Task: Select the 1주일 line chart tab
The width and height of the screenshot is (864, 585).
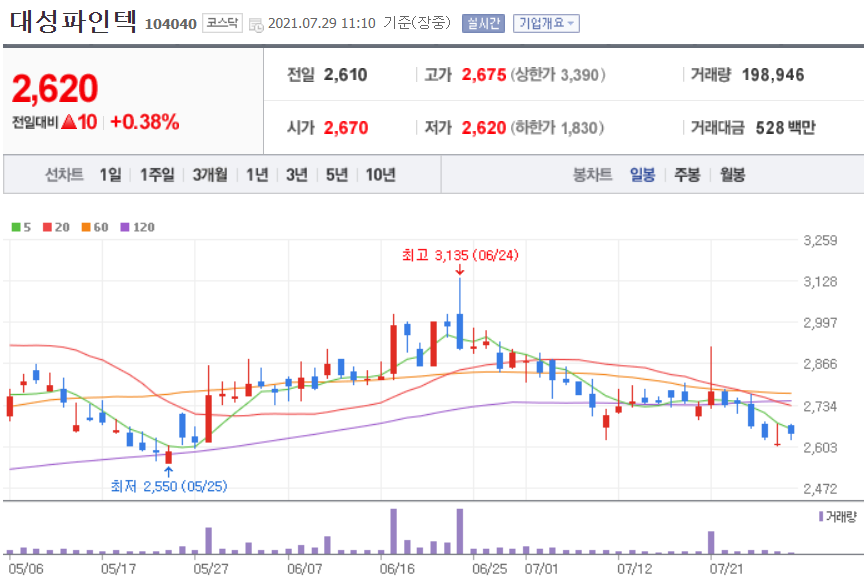Action: pos(156,175)
